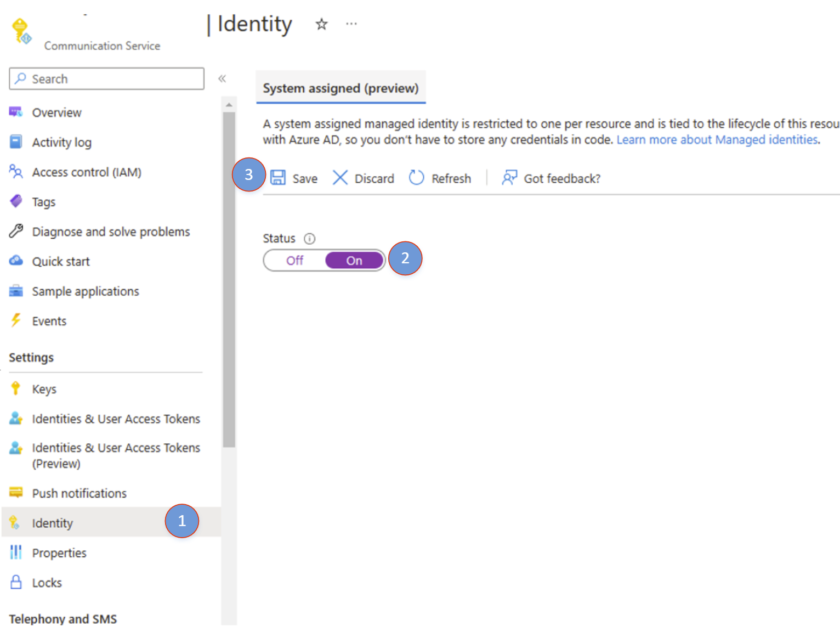Click the Access control people icon

[x=16, y=171]
